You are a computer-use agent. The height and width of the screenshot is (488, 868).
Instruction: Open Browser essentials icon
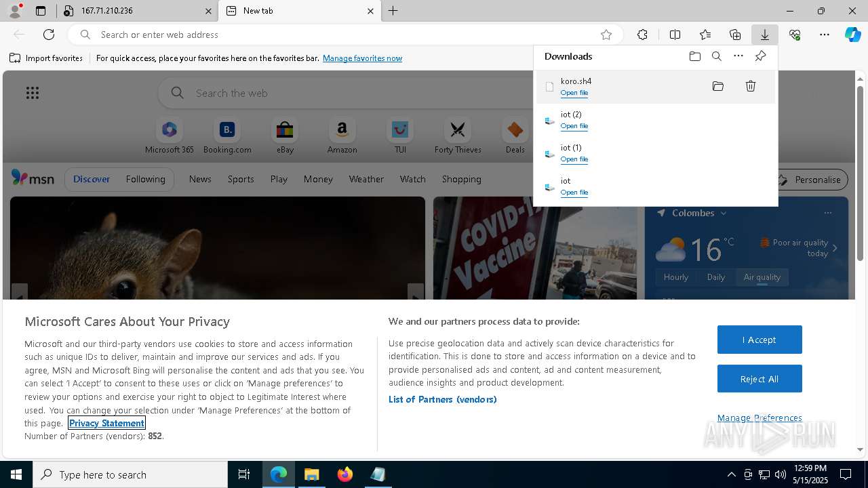click(795, 35)
